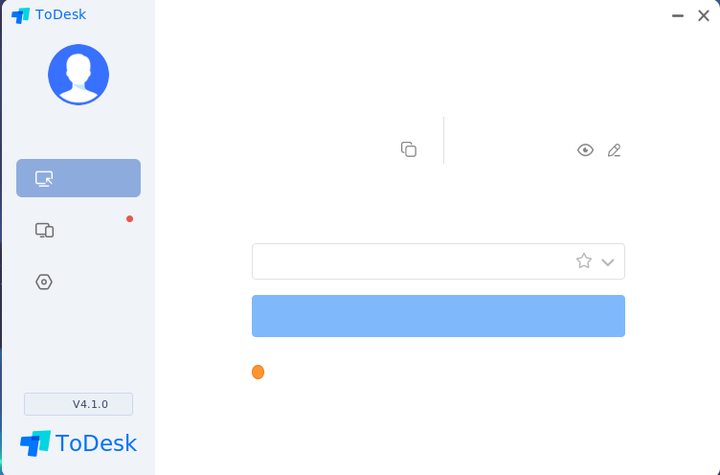Minimize the ToDesk window
Viewport: 720px width, 475px height.
coord(677,15)
